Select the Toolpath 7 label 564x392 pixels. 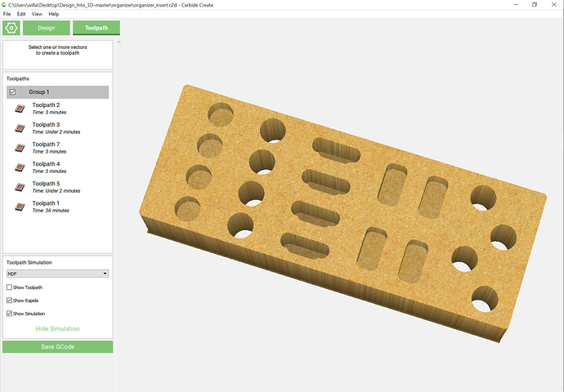(46, 145)
